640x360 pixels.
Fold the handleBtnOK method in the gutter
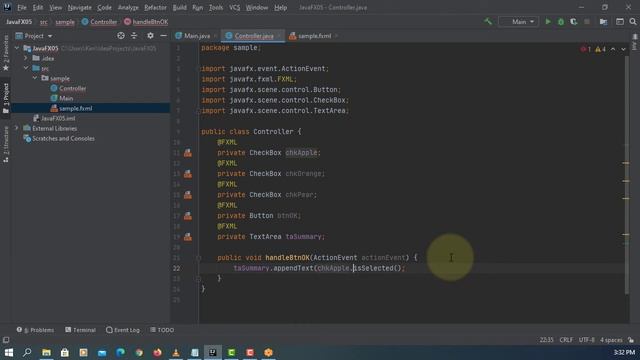(x=198, y=258)
